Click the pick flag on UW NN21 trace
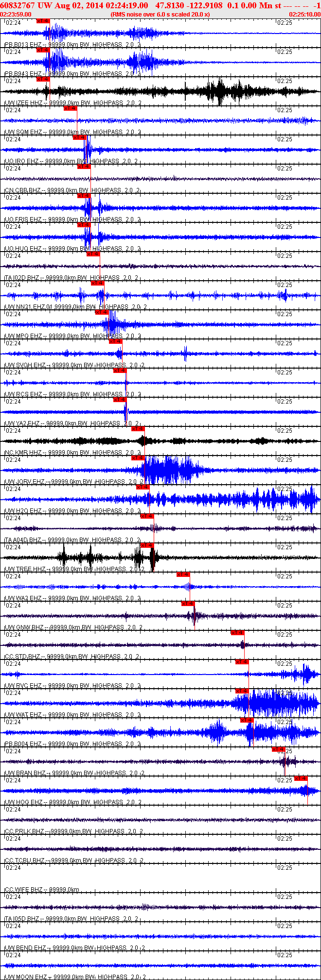The image size is (321, 980). [98, 283]
